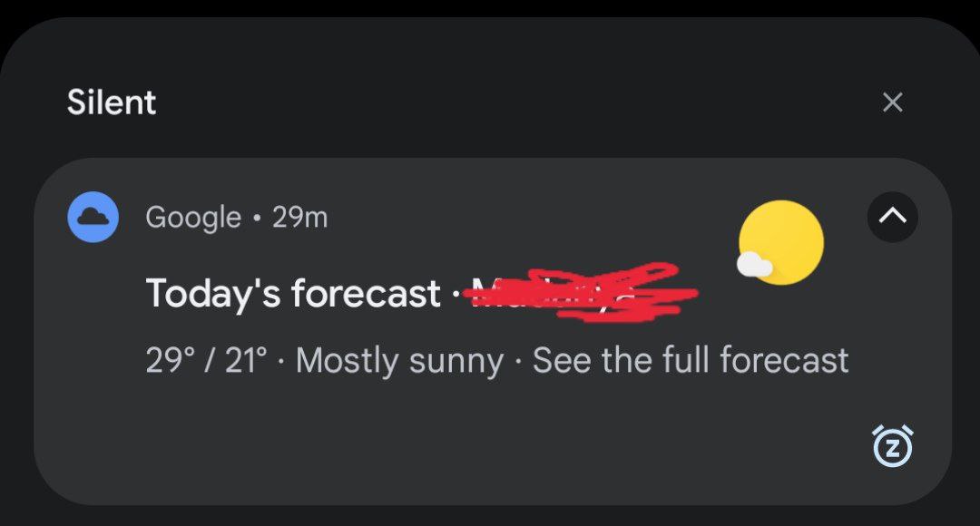
Task: Tap the 29° / 21° temperature reading
Action: coord(206,360)
